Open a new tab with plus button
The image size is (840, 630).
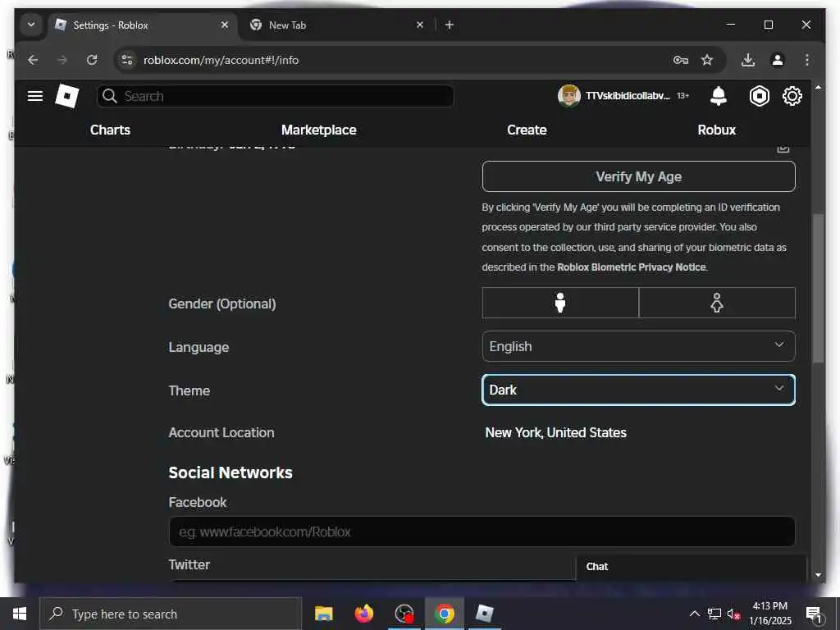click(450, 25)
